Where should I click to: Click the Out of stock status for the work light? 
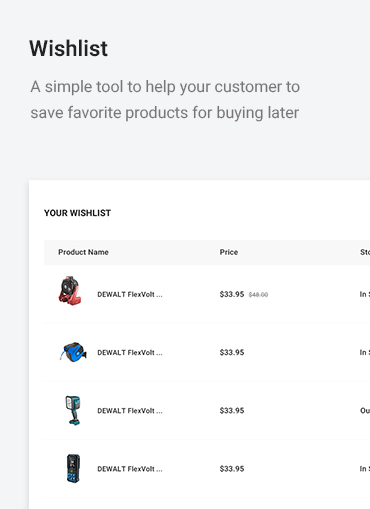coord(365,411)
